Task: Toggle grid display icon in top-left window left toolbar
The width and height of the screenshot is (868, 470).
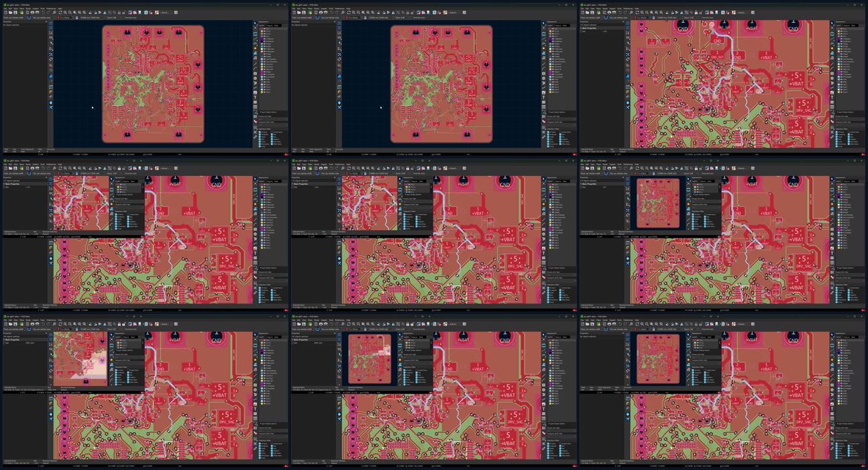Action: point(51,23)
